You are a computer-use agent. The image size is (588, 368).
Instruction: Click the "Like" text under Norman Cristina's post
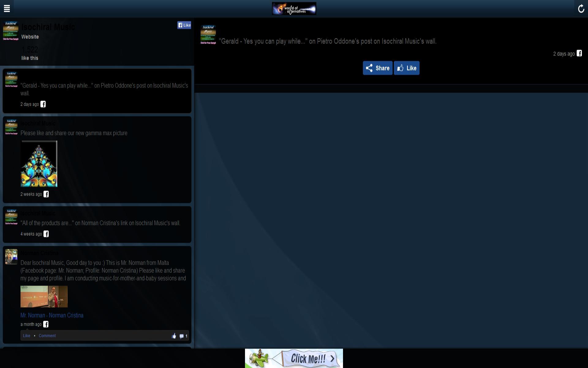click(x=26, y=335)
